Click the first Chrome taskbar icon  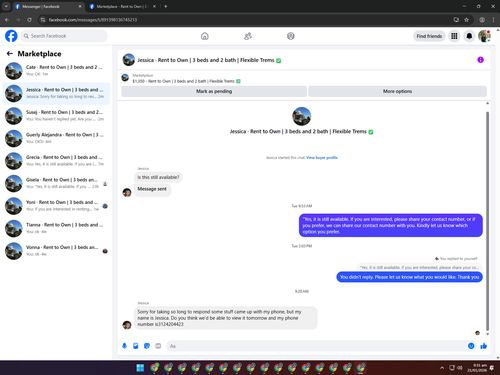coord(154,368)
